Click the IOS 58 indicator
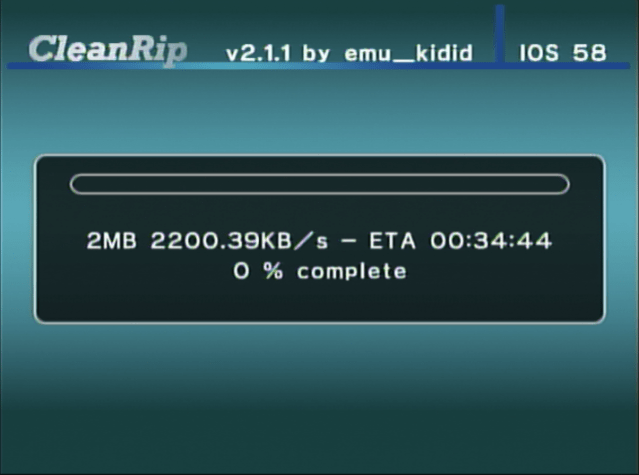The image size is (639, 475). (x=563, y=53)
